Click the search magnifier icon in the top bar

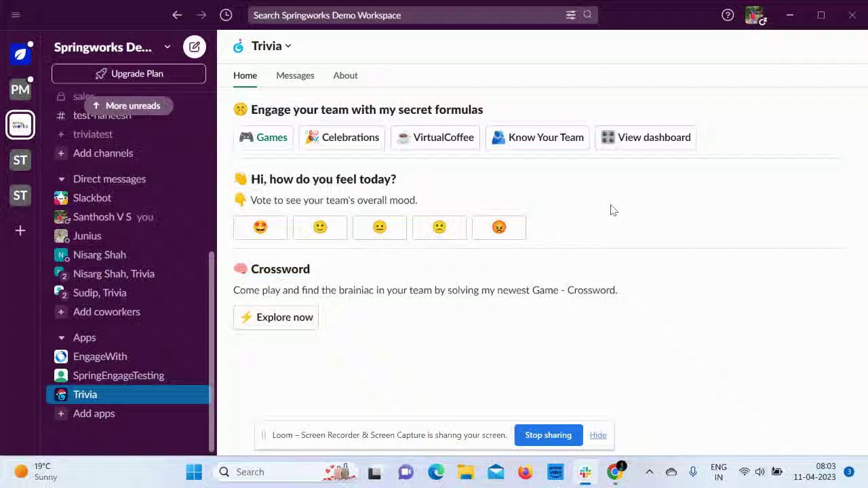(x=587, y=15)
